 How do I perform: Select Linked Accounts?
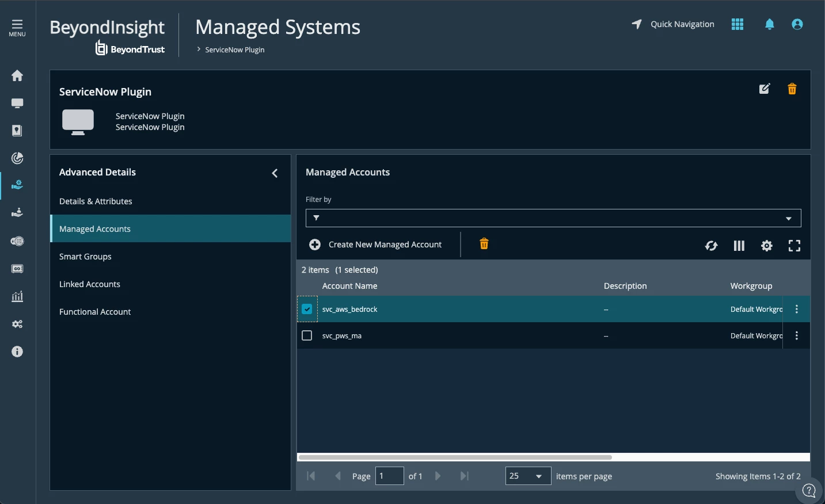tap(170, 284)
